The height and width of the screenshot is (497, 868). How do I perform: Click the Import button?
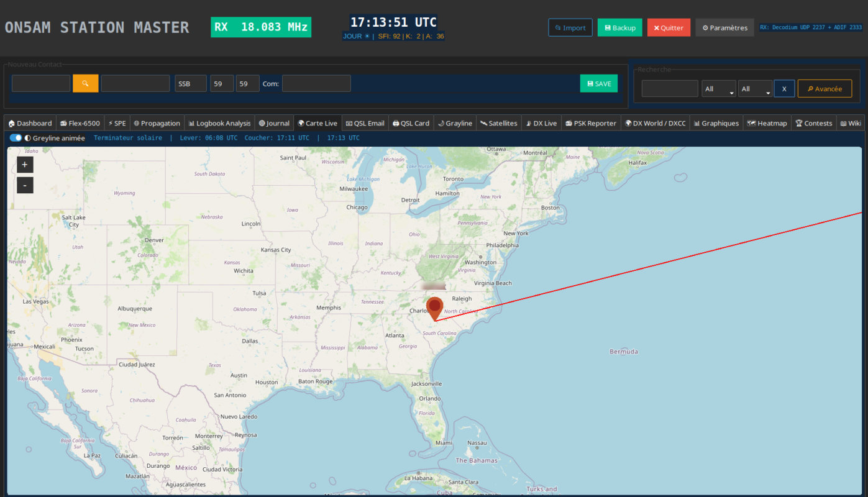[x=570, y=27]
